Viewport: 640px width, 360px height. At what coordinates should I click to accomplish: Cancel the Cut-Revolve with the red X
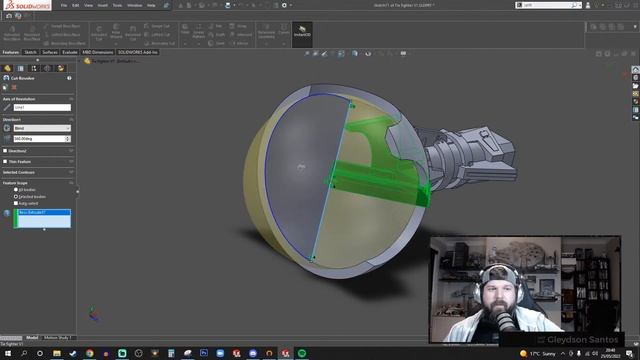(14, 87)
